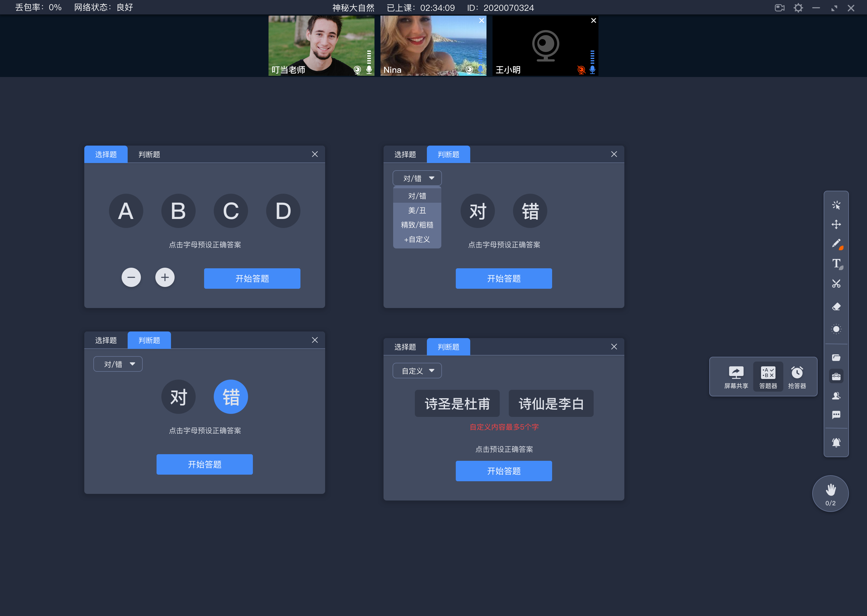Click the + stepper to add answer option

[165, 277]
